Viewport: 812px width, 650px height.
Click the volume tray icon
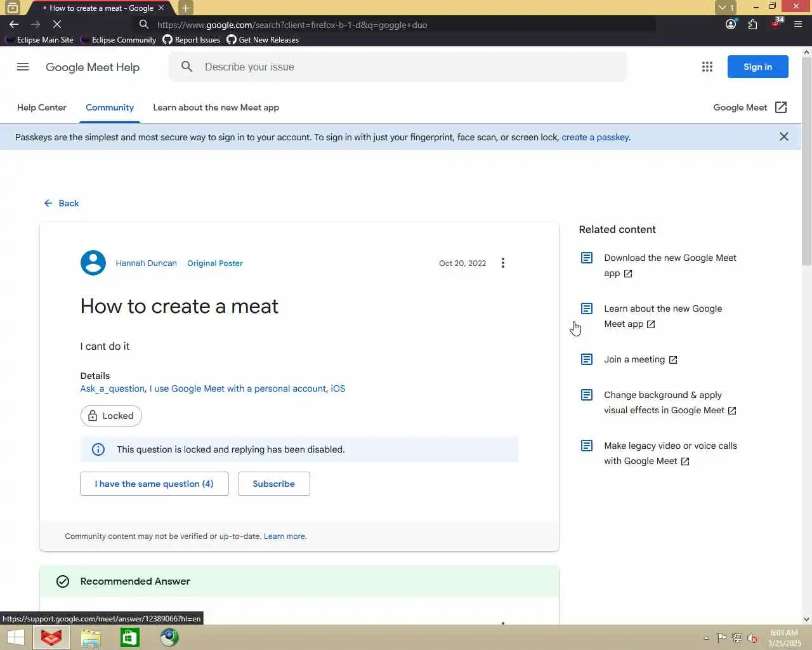pos(752,638)
